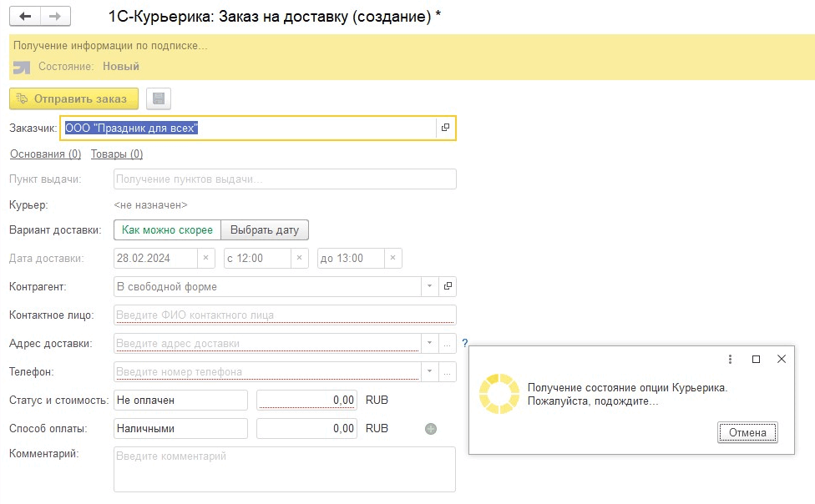Image resolution: width=815 pixels, height=504 pixels.
Task: Add another payment method with the plus icon
Action: click(431, 429)
